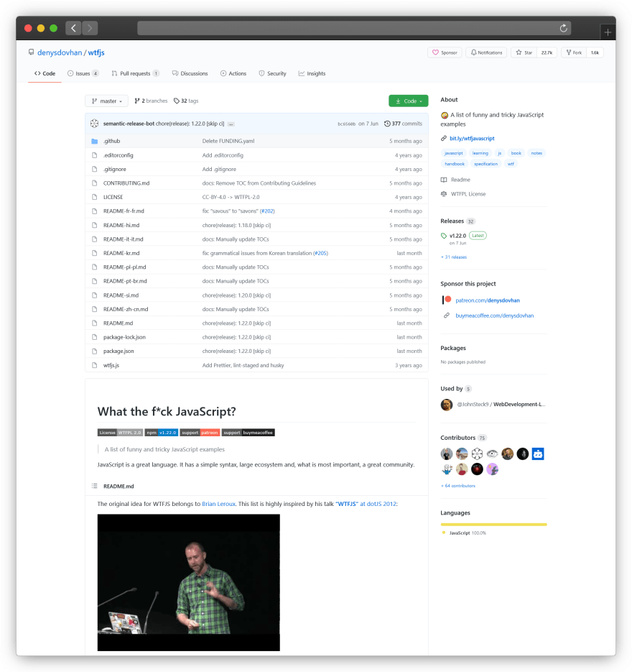The height and width of the screenshot is (672, 632).
Task: Open JohnSteck9 WebDevelopment used-by entry
Action: click(x=501, y=404)
